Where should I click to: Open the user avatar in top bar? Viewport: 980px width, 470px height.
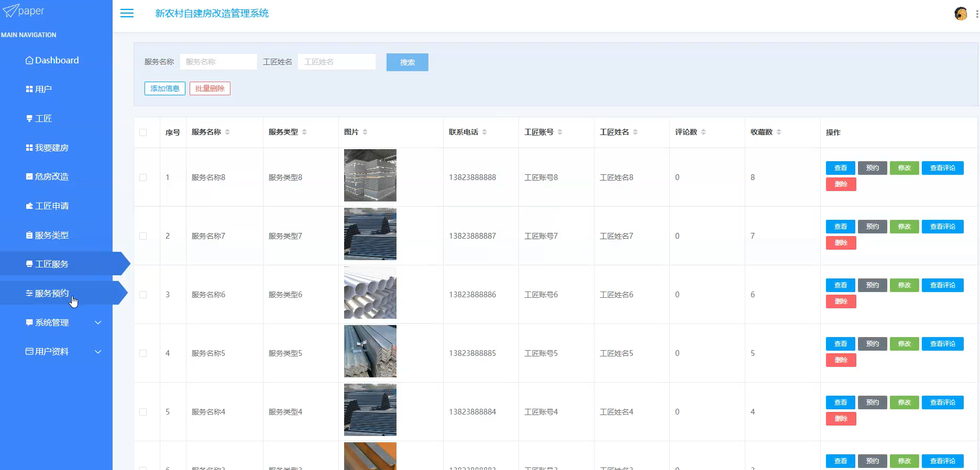pyautogui.click(x=961, y=14)
